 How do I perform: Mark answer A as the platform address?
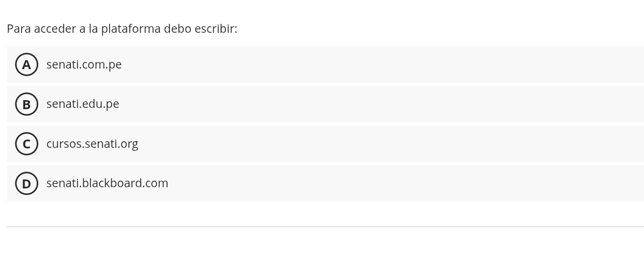[x=27, y=64]
